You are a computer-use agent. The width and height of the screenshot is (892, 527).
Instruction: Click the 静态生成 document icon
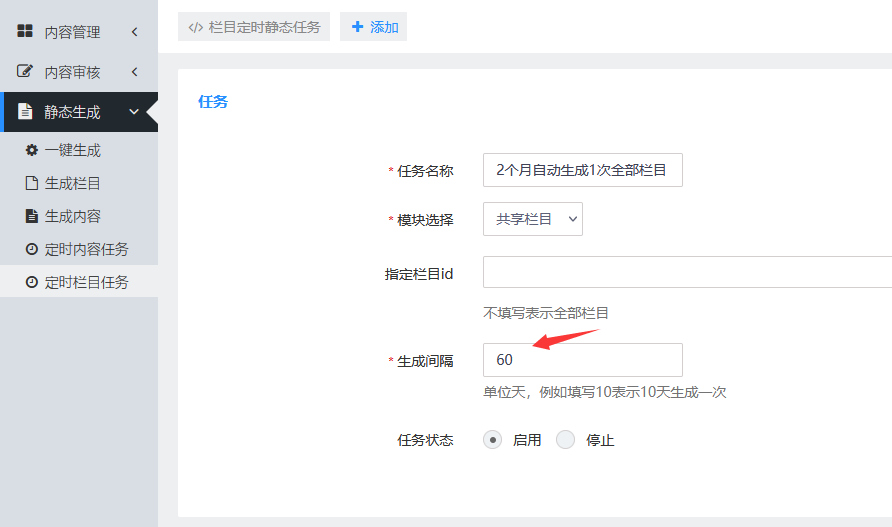24,111
